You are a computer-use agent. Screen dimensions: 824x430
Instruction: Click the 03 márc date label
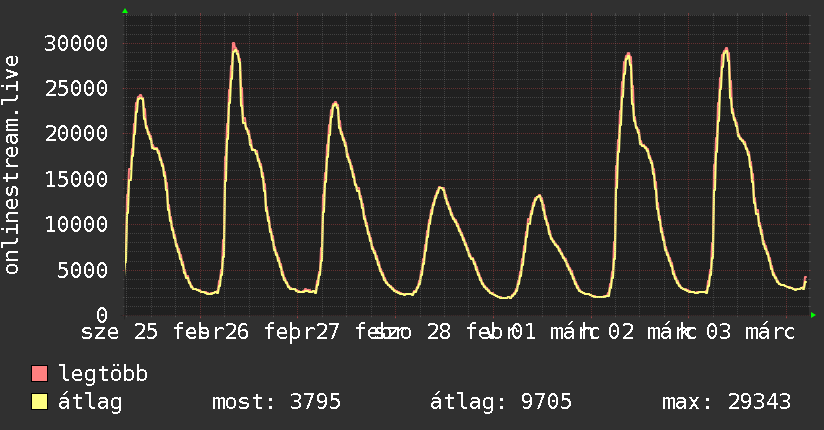pos(750,332)
